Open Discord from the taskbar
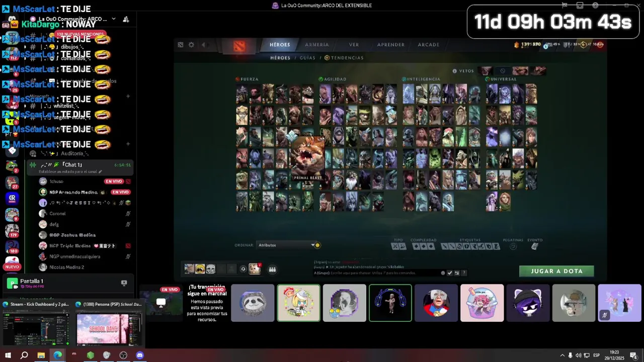Viewport: 644px width, 362px height. coord(140,355)
